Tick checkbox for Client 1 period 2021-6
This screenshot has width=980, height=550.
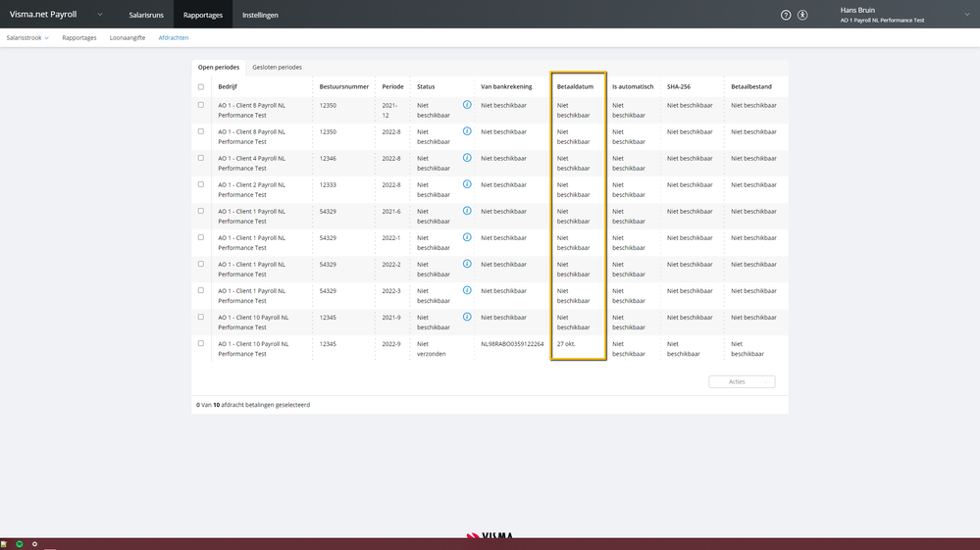[201, 211]
